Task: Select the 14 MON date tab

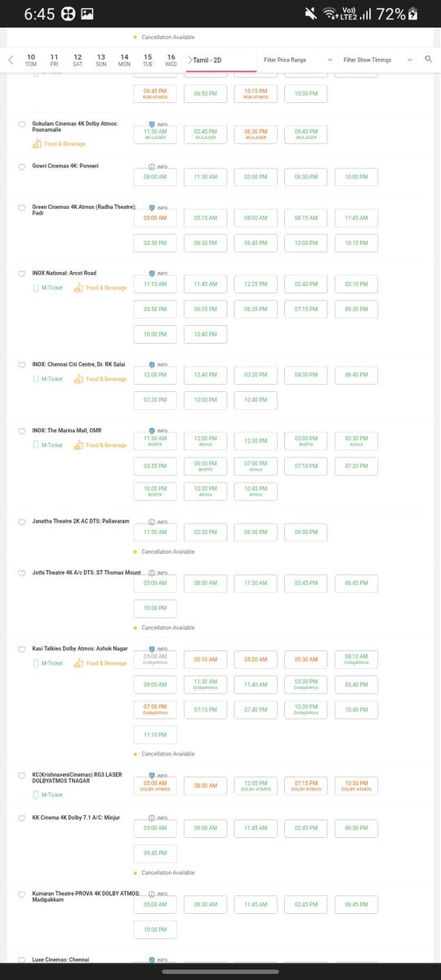Action: coord(124,60)
